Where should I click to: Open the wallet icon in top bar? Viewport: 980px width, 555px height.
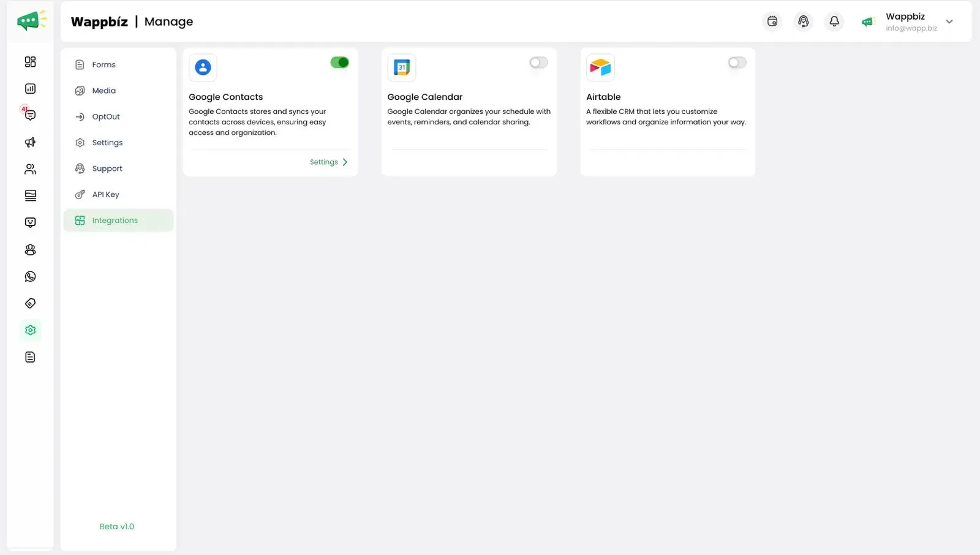pos(772,21)
